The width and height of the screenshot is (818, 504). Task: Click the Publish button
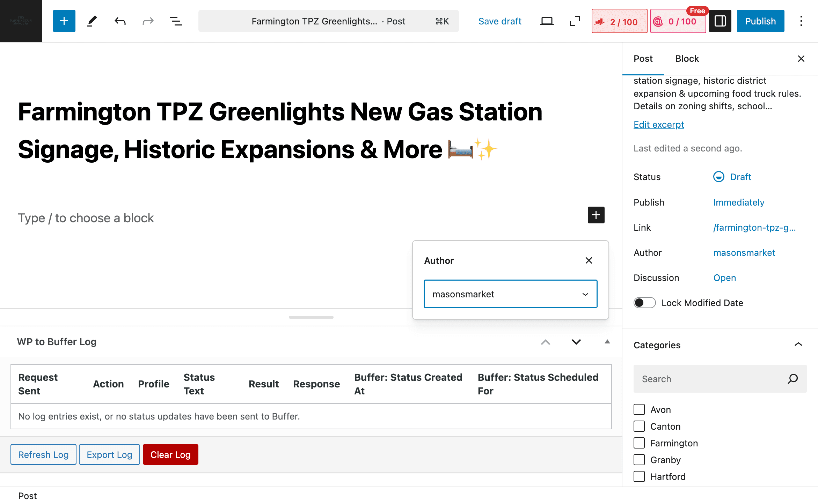click(760, 21)
